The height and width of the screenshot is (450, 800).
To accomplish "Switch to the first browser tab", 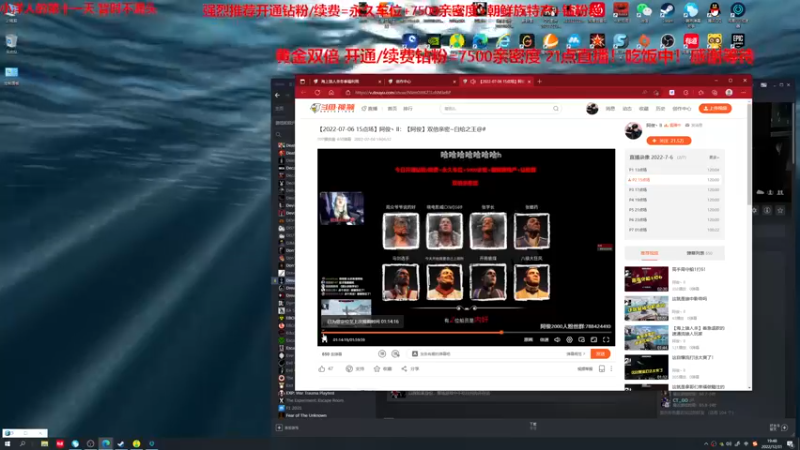I will 346,81.
